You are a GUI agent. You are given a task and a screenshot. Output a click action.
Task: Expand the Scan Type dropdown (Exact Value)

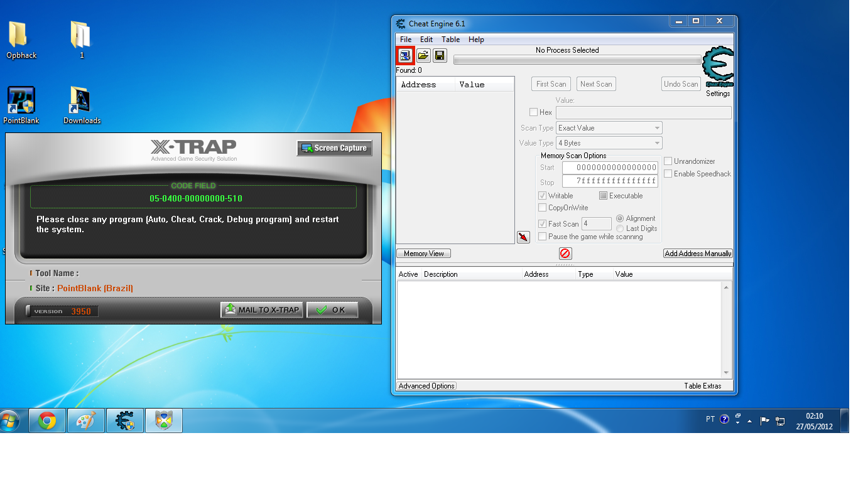click(609, 128)
